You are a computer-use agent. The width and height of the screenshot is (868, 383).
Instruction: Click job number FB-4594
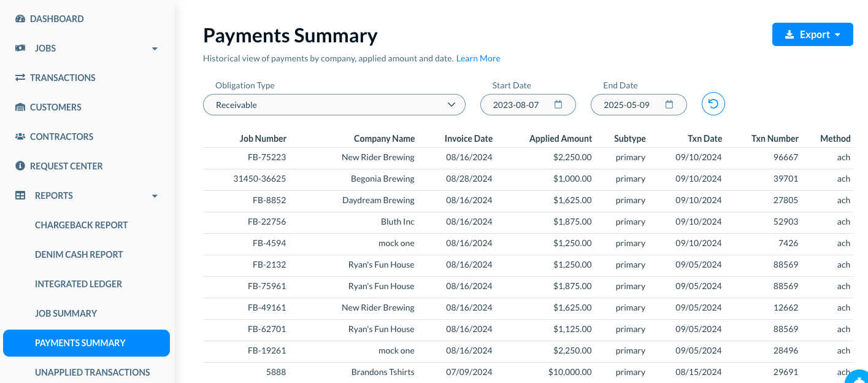[x=269, y=243]
